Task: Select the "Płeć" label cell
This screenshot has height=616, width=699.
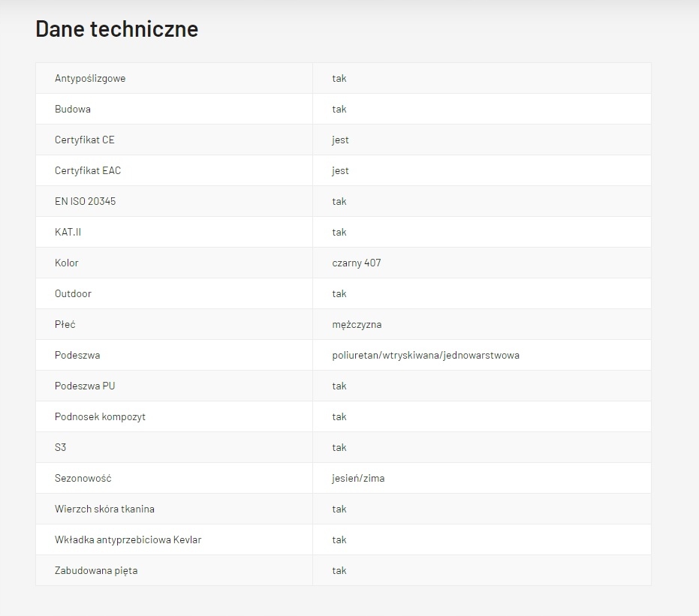Action: point(65,324)
